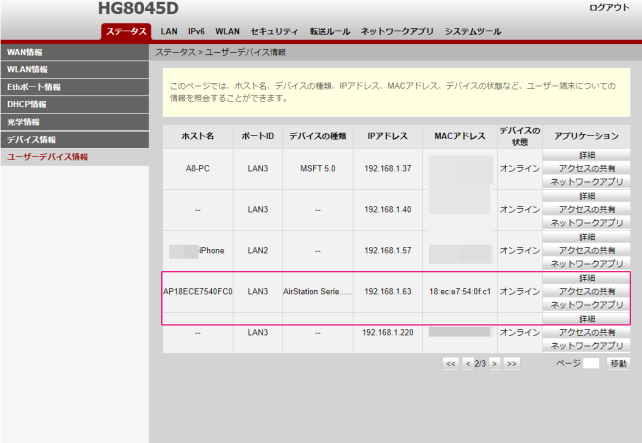Click 詳細 button for A8-PC row
This screenshot has height=443, width=642.
click(586, 155)
